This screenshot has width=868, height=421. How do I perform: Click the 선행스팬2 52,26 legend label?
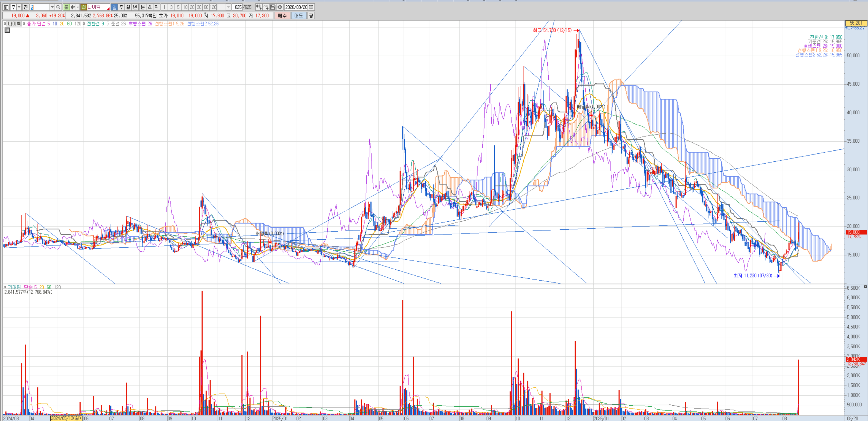pyautogui.click(x=203, y=24)
